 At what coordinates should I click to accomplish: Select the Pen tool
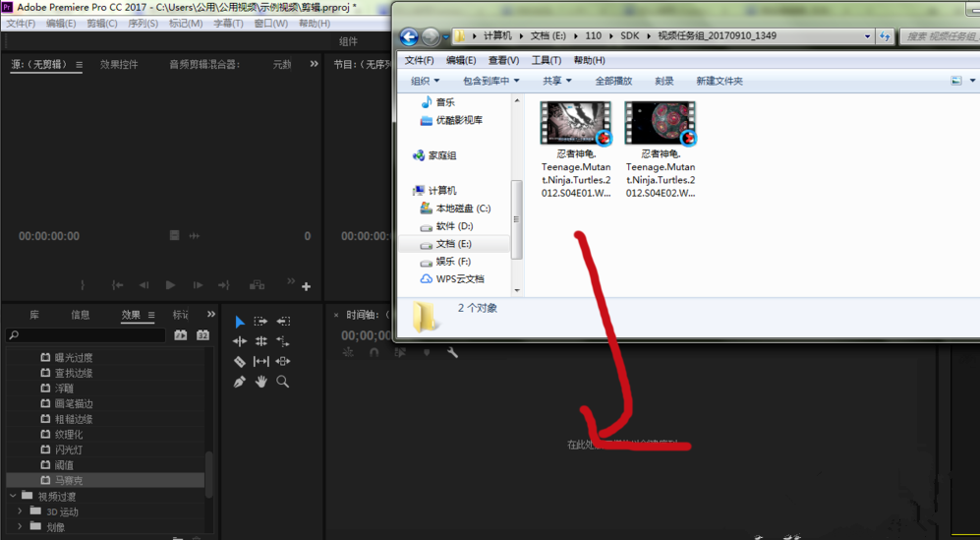[240, 382]
